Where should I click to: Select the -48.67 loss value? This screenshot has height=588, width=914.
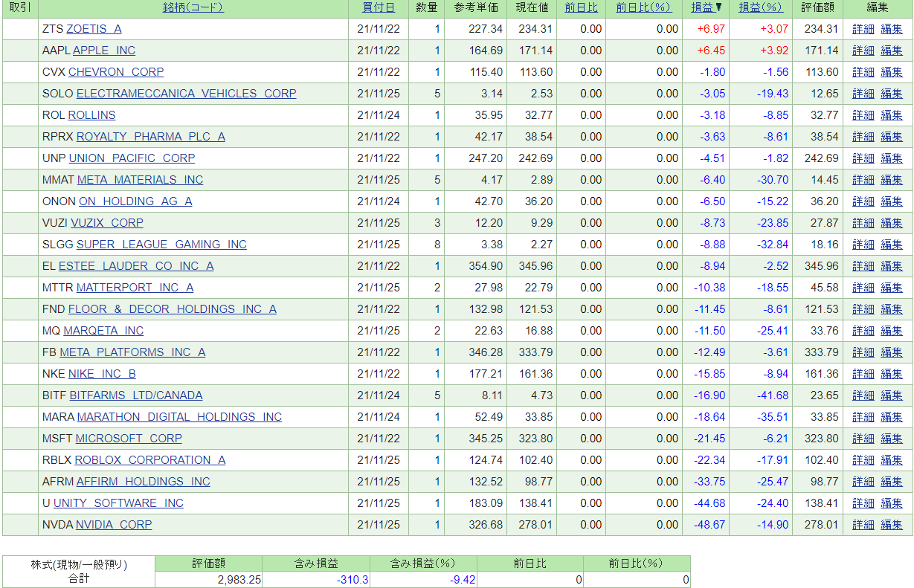point(709,525)
